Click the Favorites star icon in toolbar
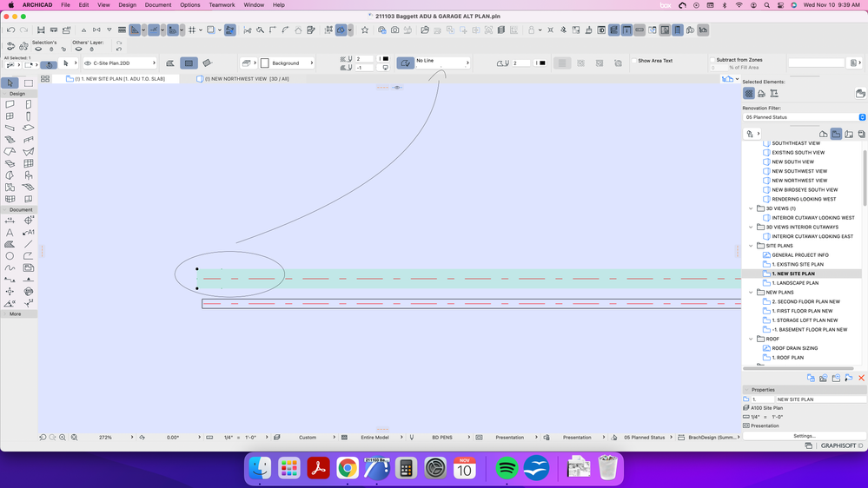The width and height of the screenshot is (868, 488). pyautogui.click(x=365, y=30)
